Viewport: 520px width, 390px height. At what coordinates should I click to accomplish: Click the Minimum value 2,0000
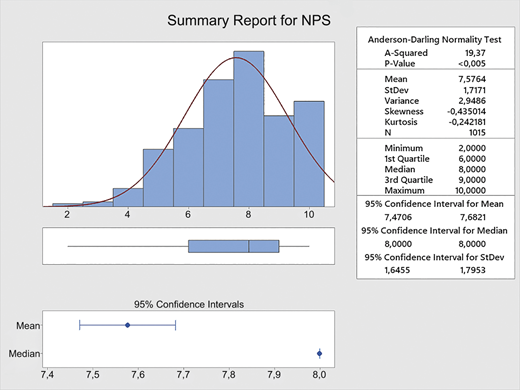472,148
